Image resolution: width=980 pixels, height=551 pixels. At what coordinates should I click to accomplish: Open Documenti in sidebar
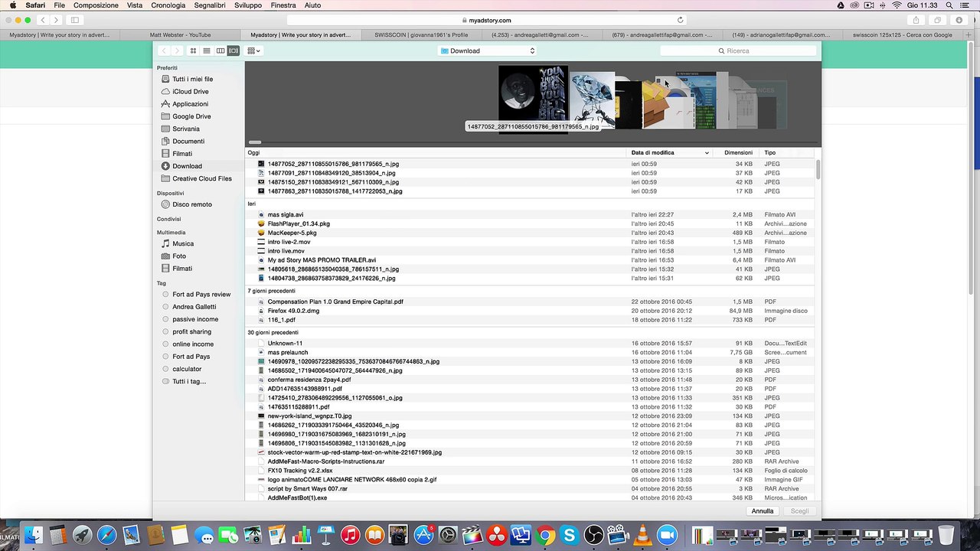pos(188,141)
